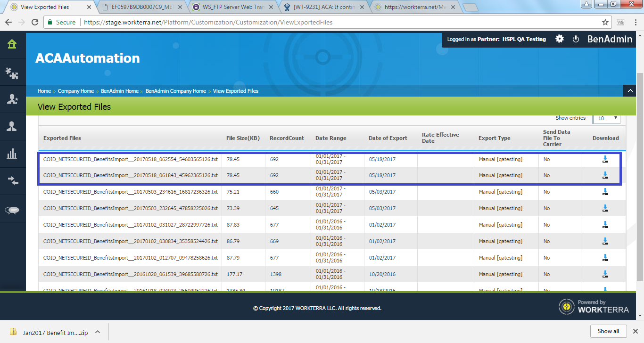The image size is (644, 343).
Task: Download file 20170518_061843 export
Action: click(605, 175)
